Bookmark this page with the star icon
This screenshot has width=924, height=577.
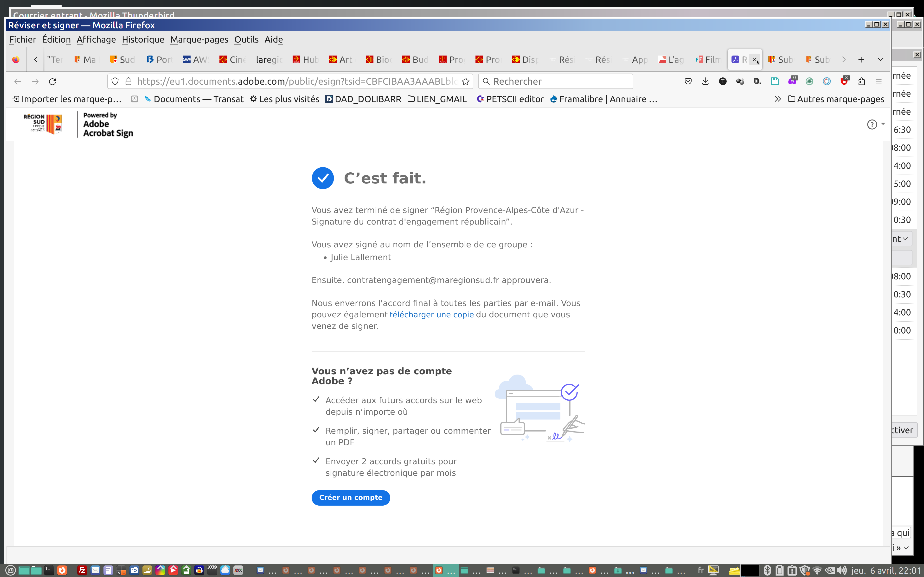point(465,81)
